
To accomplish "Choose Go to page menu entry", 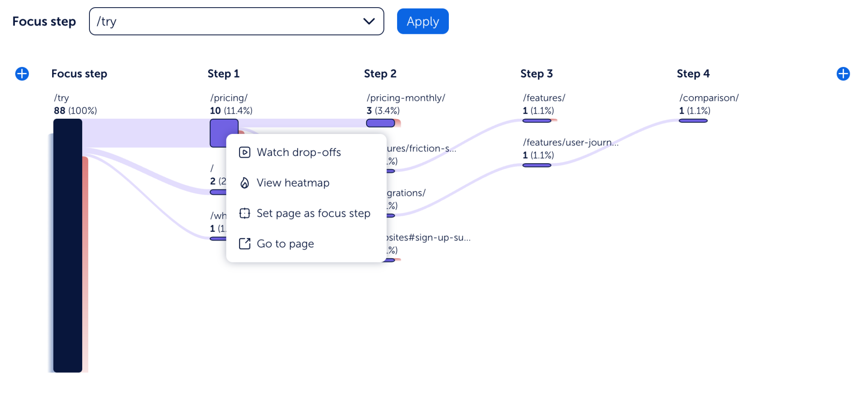I will pos(285,244).
